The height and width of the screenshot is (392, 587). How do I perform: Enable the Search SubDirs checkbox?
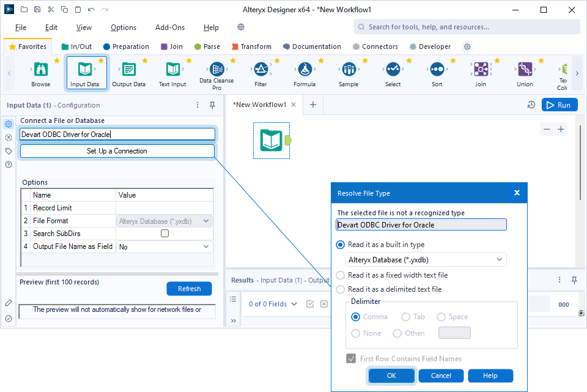point(164,233)
